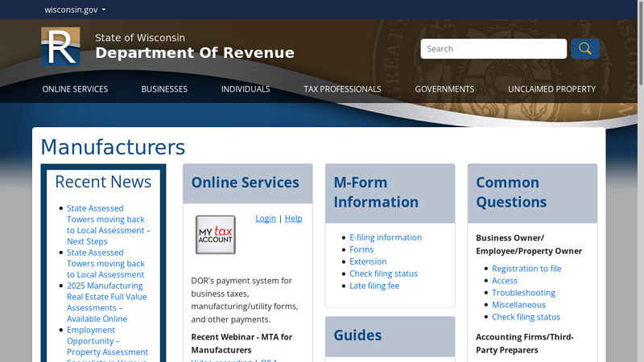Open the Late filing fee link
Screen dimensions: 644x362
374,286
